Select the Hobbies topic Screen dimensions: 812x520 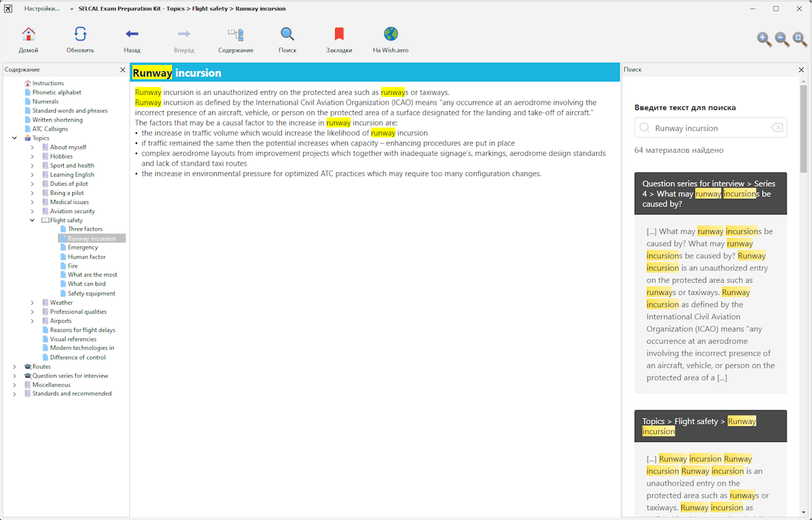tap(61, 156)
